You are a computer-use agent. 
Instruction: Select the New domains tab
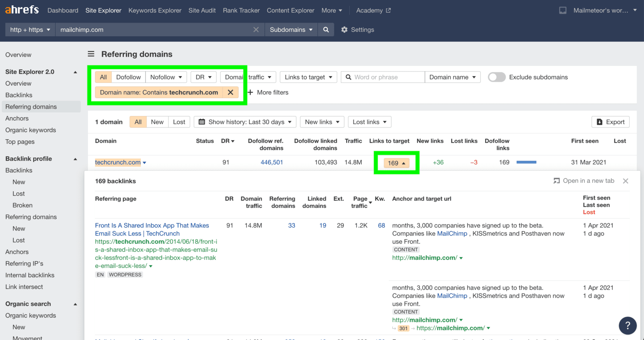[157, 122]
